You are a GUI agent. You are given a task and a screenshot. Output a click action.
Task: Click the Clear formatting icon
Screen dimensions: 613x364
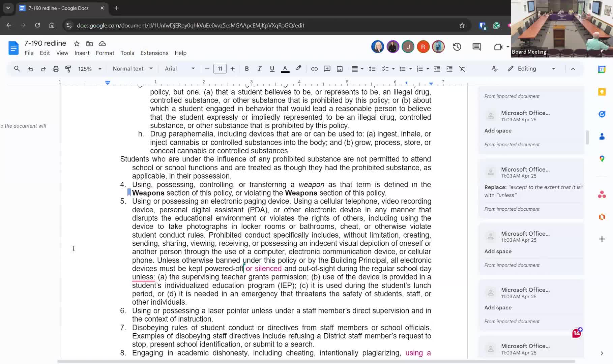click(x=462, y=69)
